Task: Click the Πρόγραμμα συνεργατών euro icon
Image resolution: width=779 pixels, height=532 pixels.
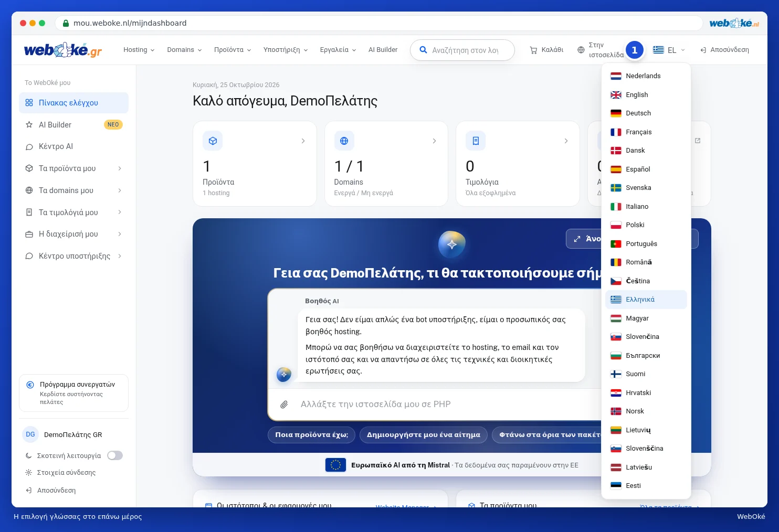Action: pos(30,385)
